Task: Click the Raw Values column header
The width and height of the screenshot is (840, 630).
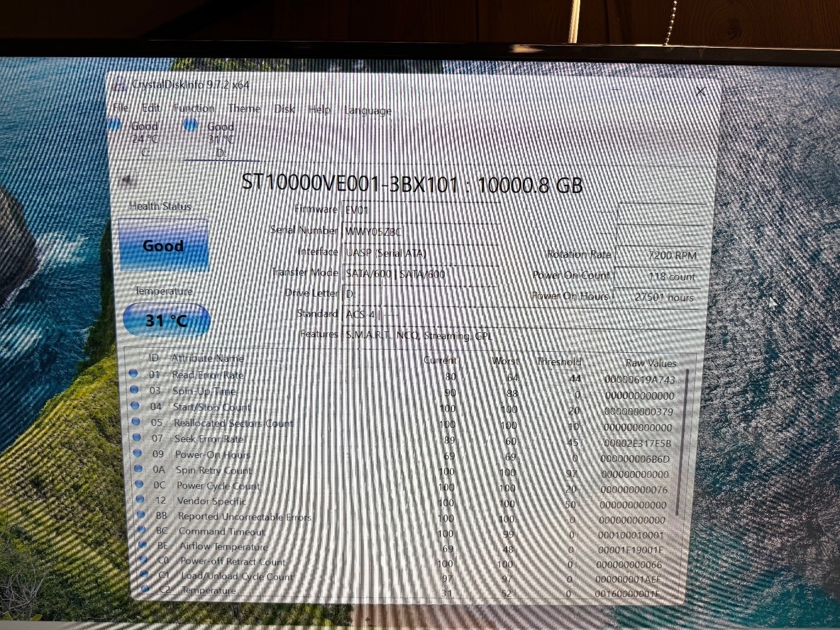Action: coord(651,363)
